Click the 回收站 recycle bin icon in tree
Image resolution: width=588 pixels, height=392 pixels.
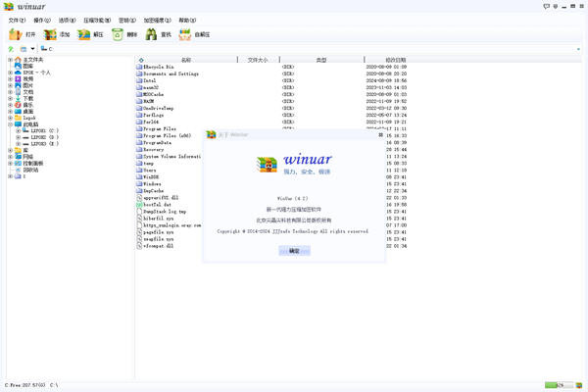click(x=18, y=170)
